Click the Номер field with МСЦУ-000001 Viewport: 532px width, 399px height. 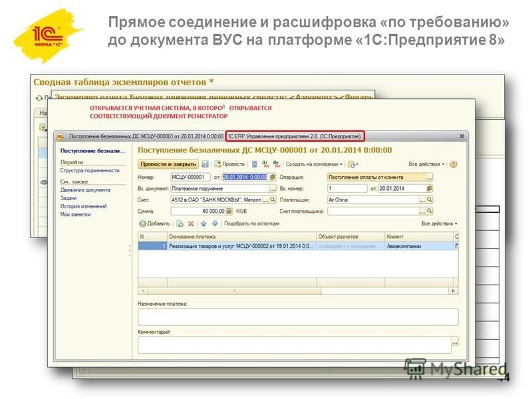(190, 177)
